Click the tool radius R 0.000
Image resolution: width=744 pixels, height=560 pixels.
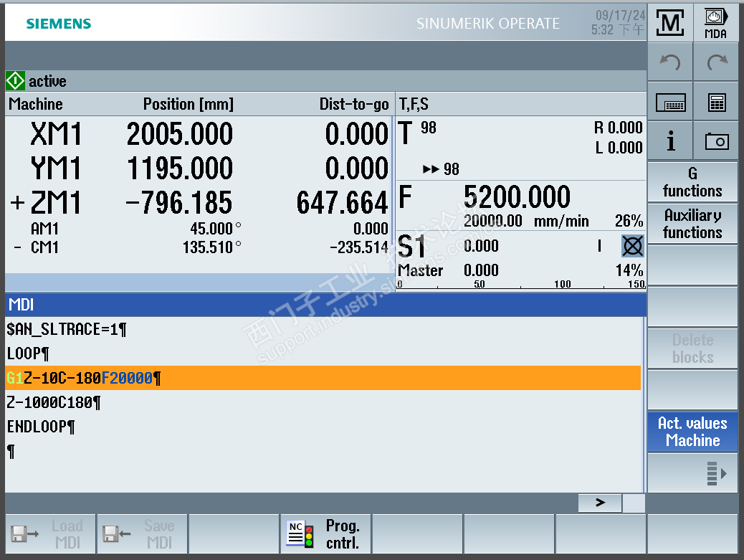coord(619,128)
